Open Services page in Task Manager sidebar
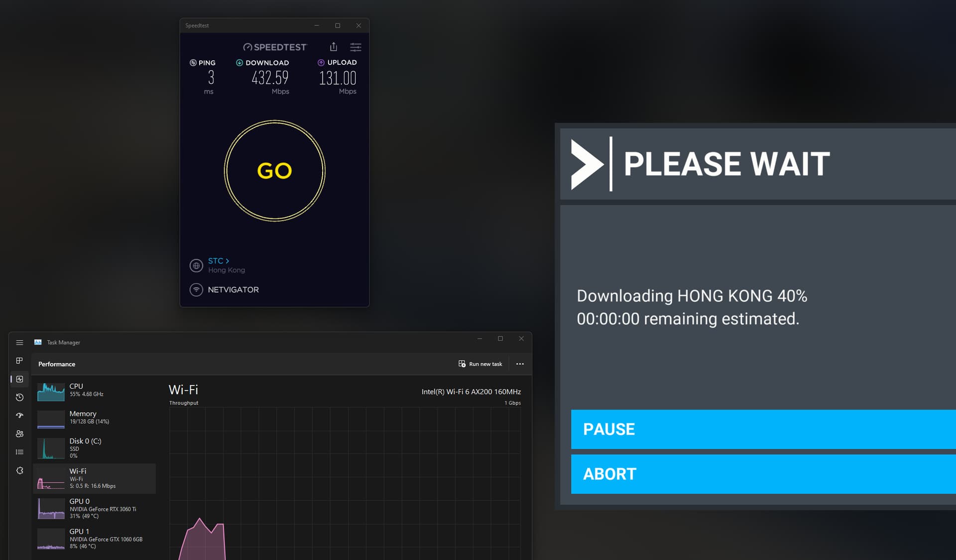The width and height of the screenshot is (956, 560). pos(19,470)
